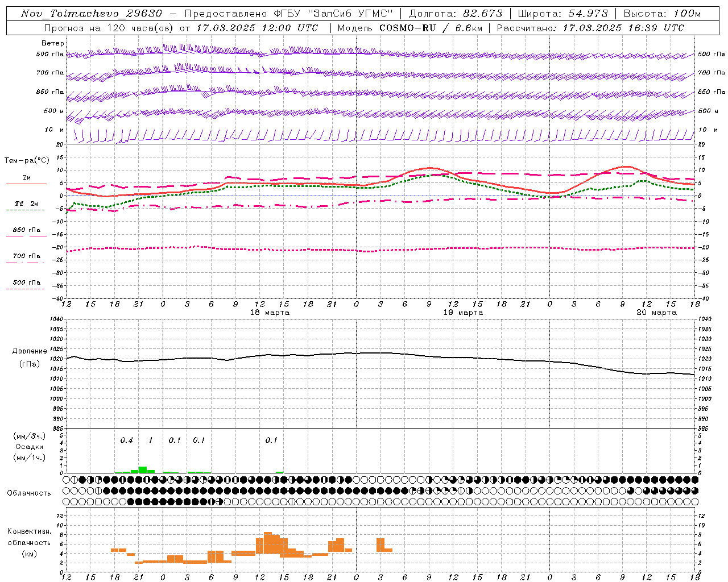Screen dimensions: 728x582
Task: Click the Облачность row label
Action: click(x=29, y=493)
